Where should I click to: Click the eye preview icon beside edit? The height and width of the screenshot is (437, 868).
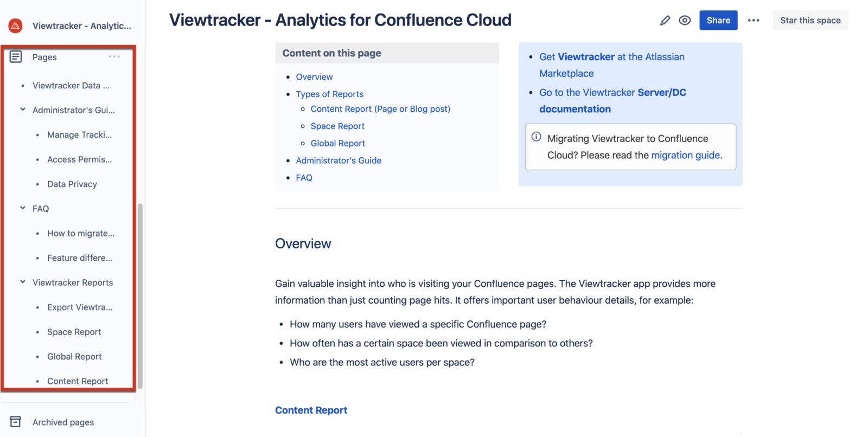pos(684,20)
